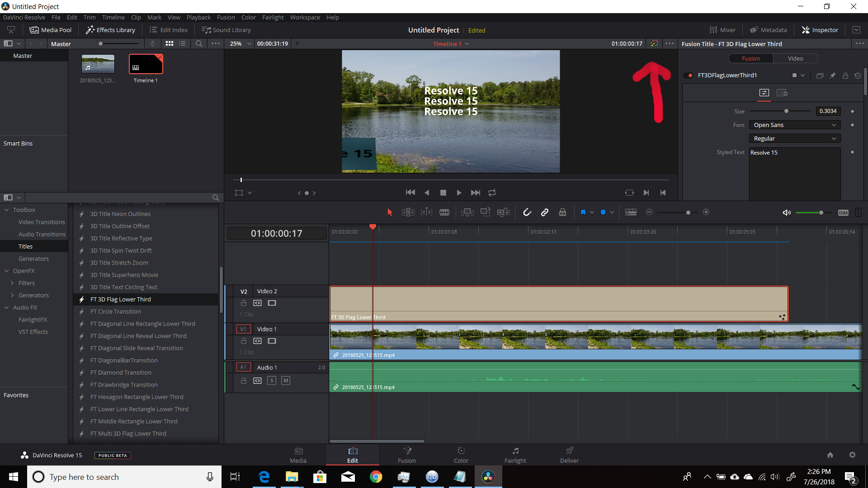Activate dynamic trim mode tool
This screenshot has width=868, height=488.
tap(426, 212)
